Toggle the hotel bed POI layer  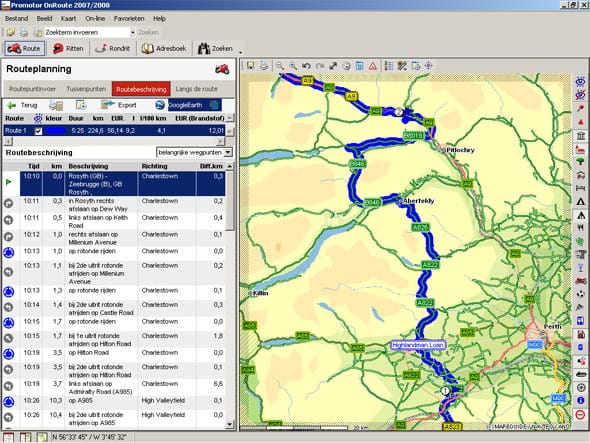pos(581,188)
